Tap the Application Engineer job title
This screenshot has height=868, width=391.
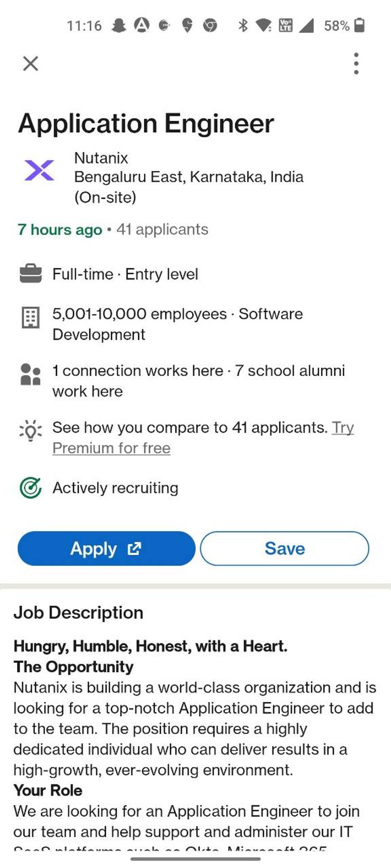coord(146,123)
